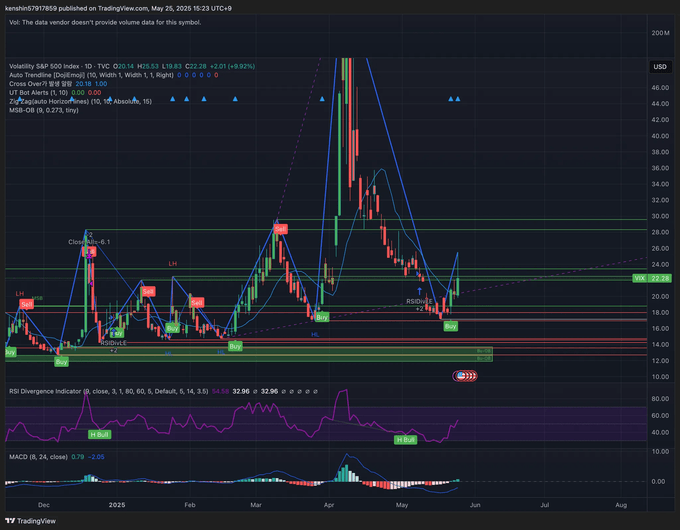Click the 20.18 Cross Over value
Screen dimensions: 680x530
click(x=83, y=84)
